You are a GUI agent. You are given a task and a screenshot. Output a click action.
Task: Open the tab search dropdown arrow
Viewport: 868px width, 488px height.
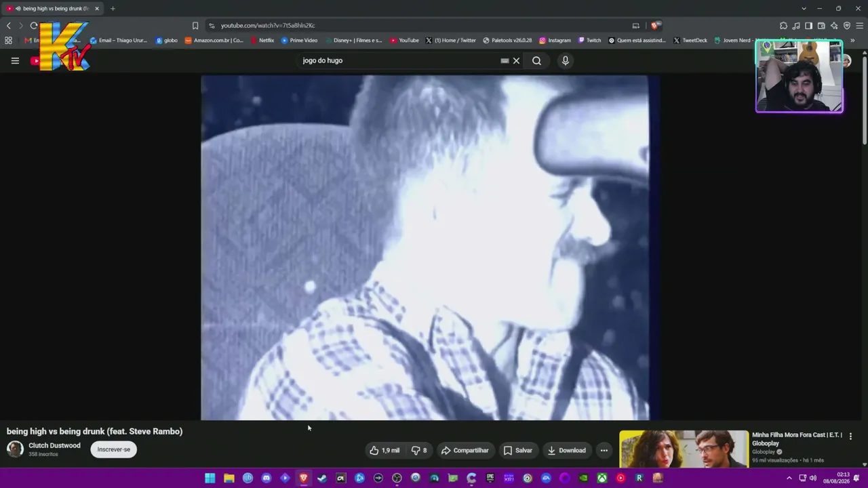pos(804,9)
